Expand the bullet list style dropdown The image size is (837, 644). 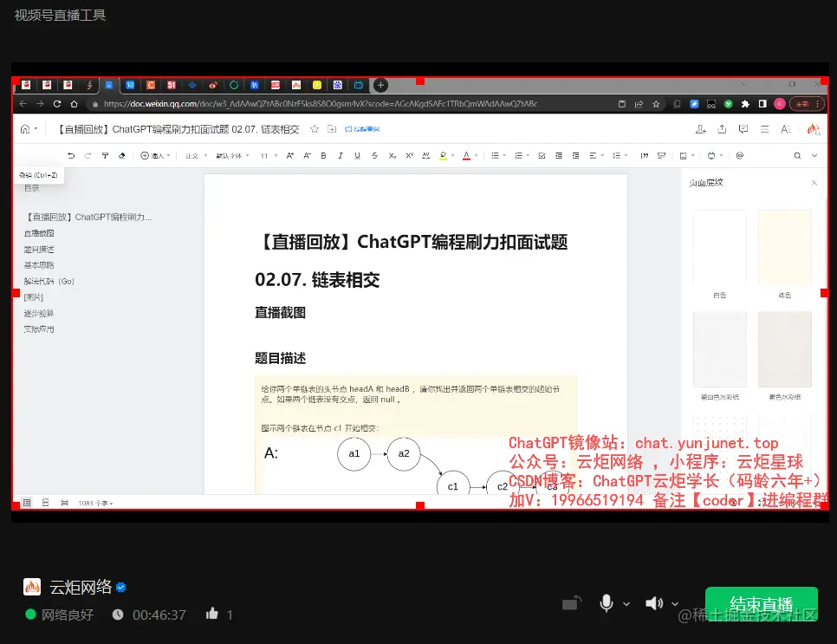tap(504, 155)
